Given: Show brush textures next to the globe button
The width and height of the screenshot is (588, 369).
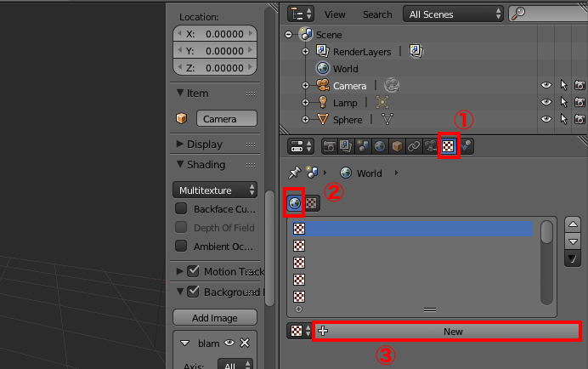Looking at the screenshot, I should 311,203.
